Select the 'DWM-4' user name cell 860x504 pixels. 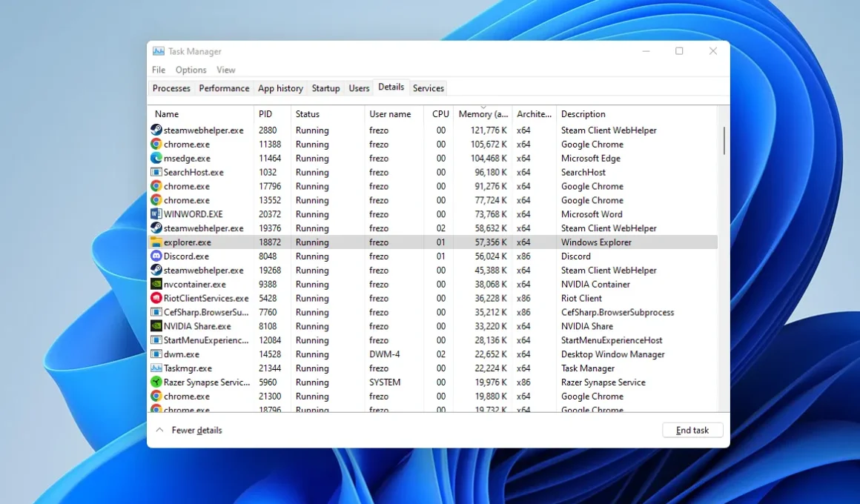click(385, 354)
